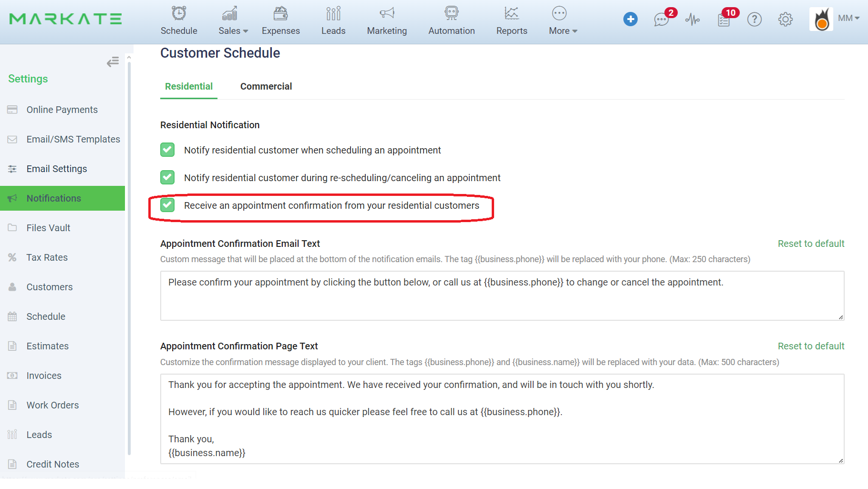The height and width of the screenshot is (489, 868).
Task: Click the Credit Notes document icon
Action: point(12,464)
